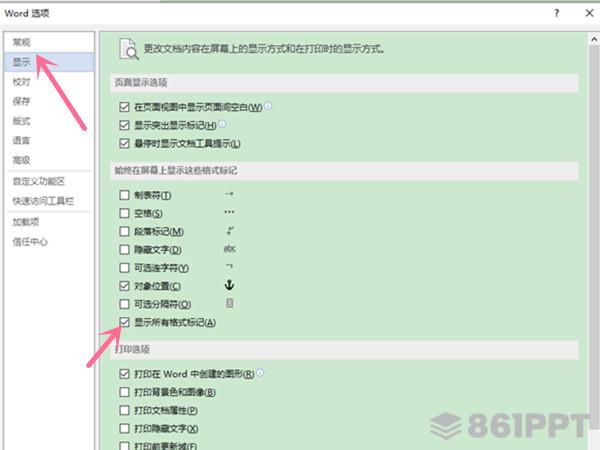This screenshot has height=450, width=600.
Task: Enable the 隐藏文字(D) checkbox
Action: point(124,249)
